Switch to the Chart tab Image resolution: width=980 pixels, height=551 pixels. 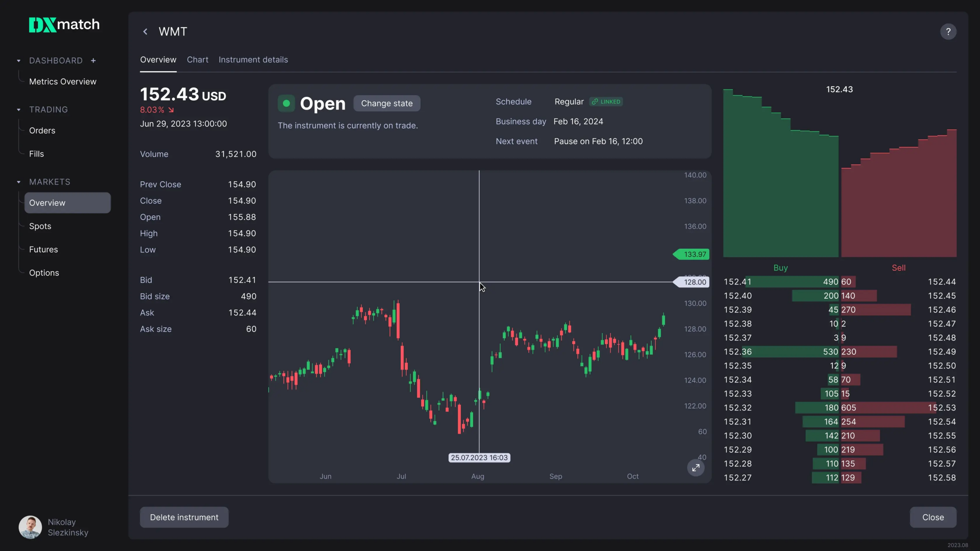pos(198,60)
